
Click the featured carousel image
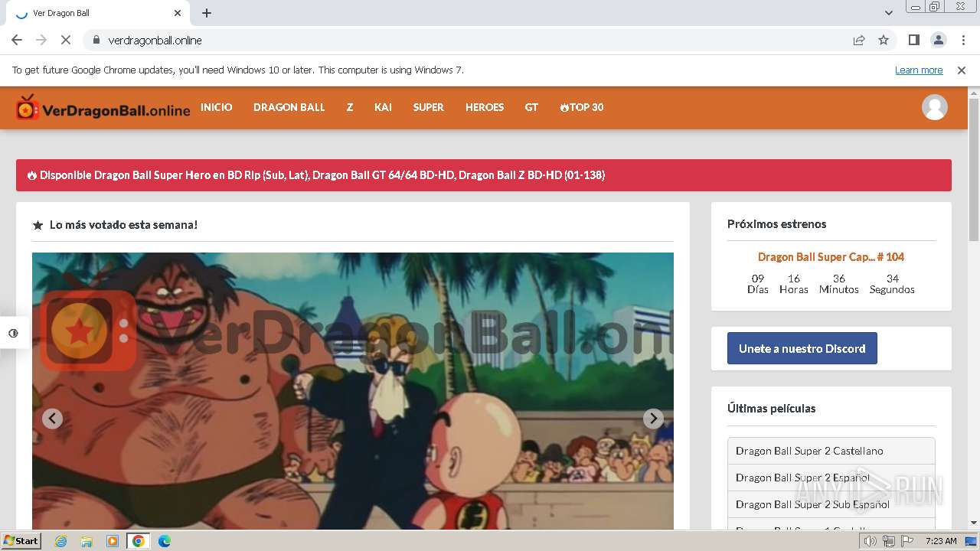(353, 391)
